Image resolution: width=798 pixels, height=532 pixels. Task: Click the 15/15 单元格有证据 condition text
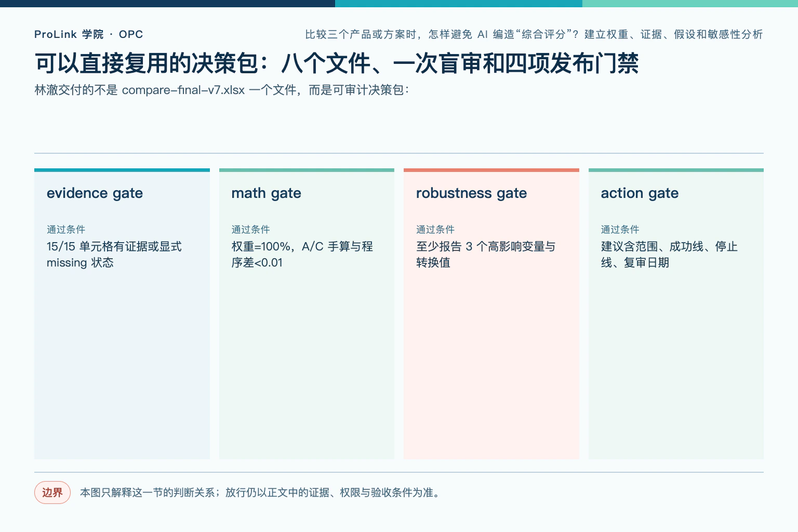[114, 254]
